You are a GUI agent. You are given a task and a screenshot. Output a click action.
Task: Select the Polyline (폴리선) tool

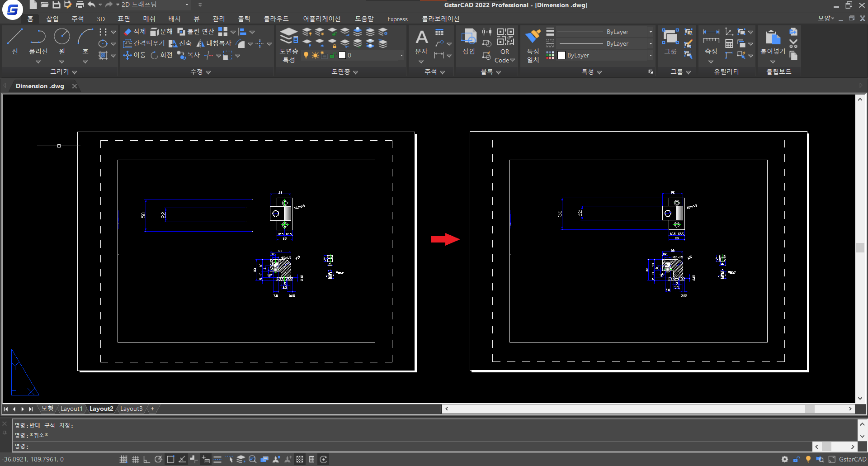[x=38, y=41]
